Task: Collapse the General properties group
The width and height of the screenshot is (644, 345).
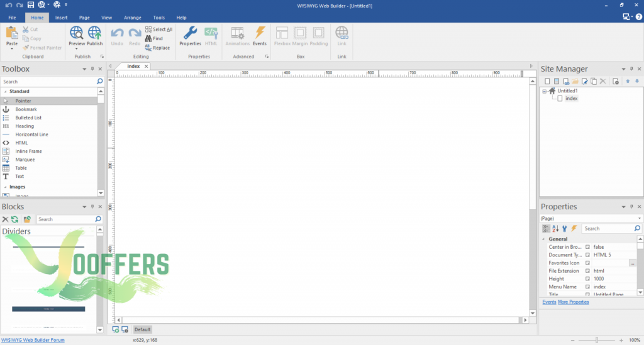Action: (x=544, y=239)
